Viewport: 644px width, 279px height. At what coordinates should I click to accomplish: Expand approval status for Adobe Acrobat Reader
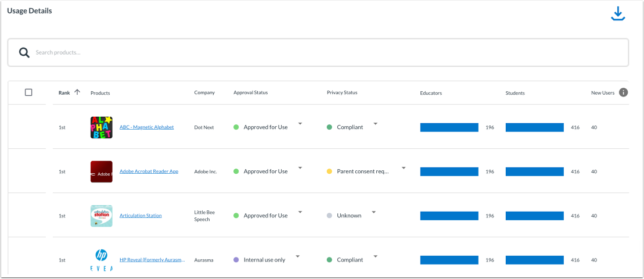300,167
